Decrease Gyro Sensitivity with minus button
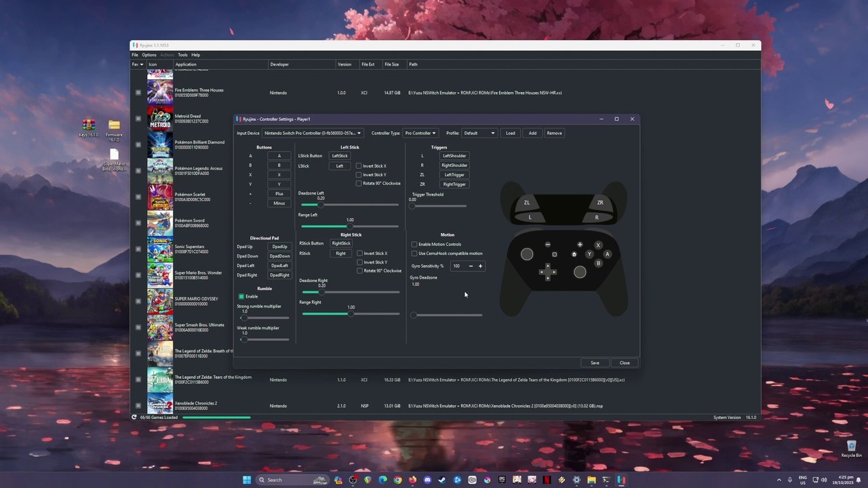The width and height of the screenshot is (868, 488). [471, 266]
